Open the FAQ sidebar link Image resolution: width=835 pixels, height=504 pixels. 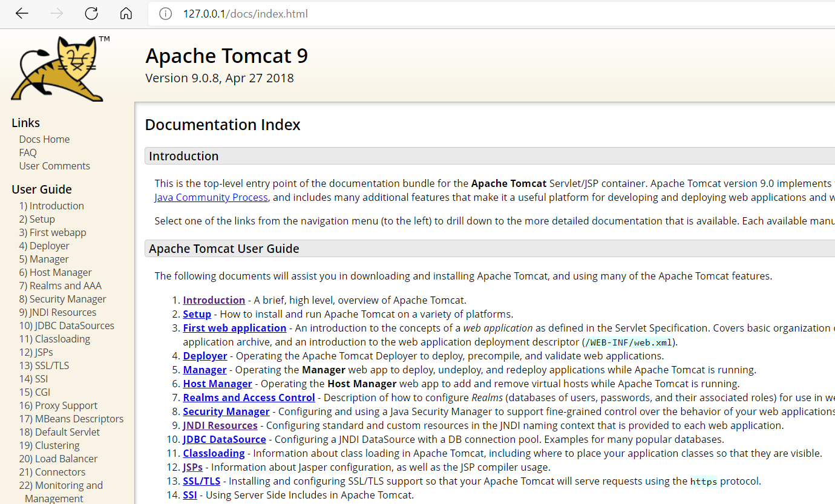pos(28,152)
